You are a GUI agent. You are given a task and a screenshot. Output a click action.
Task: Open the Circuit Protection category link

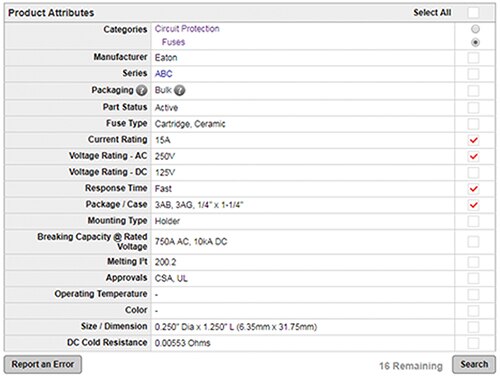[x=187, y=29]
